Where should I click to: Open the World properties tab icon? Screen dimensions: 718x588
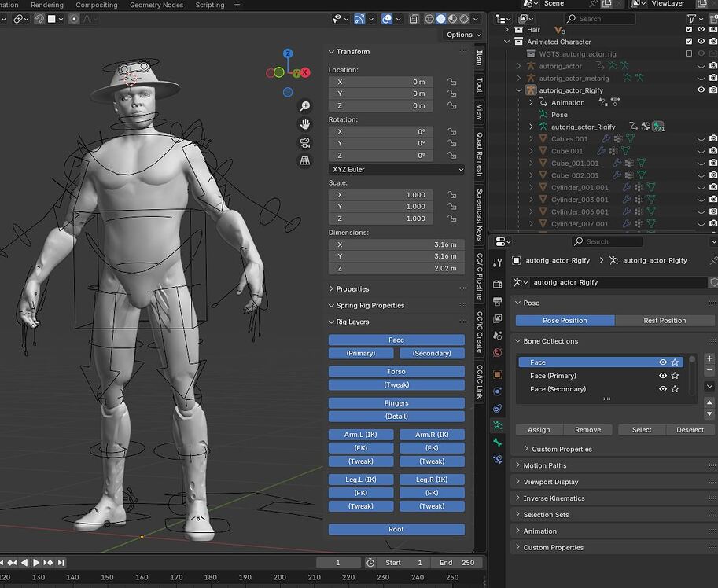click(x=498, y=352)
